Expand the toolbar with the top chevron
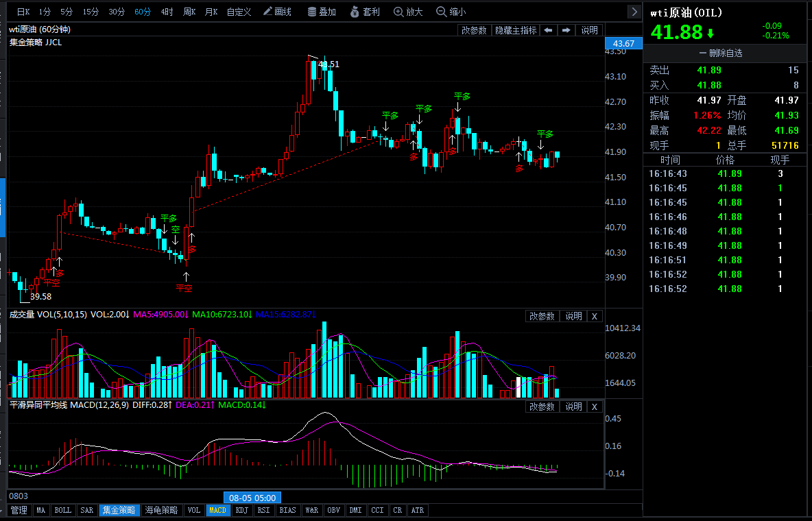Image resolution: width=812 pixels, height=521 pixels. click(634, 12)
